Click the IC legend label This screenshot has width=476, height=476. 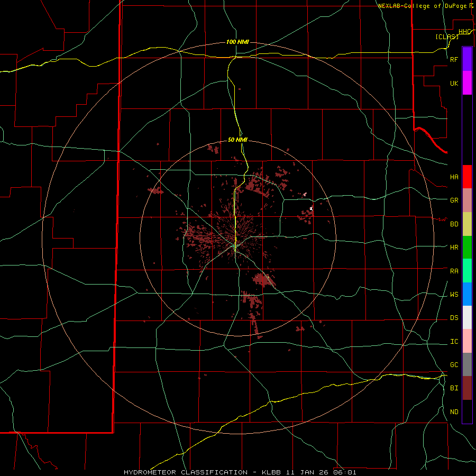point(454,342)
